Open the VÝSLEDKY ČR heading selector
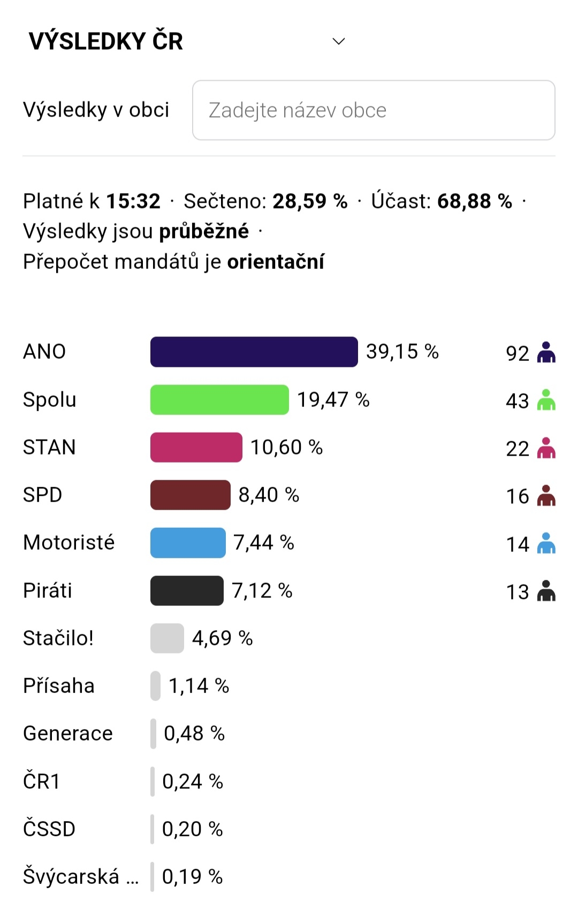Screen dimensions: 578x924 point(106,41)
